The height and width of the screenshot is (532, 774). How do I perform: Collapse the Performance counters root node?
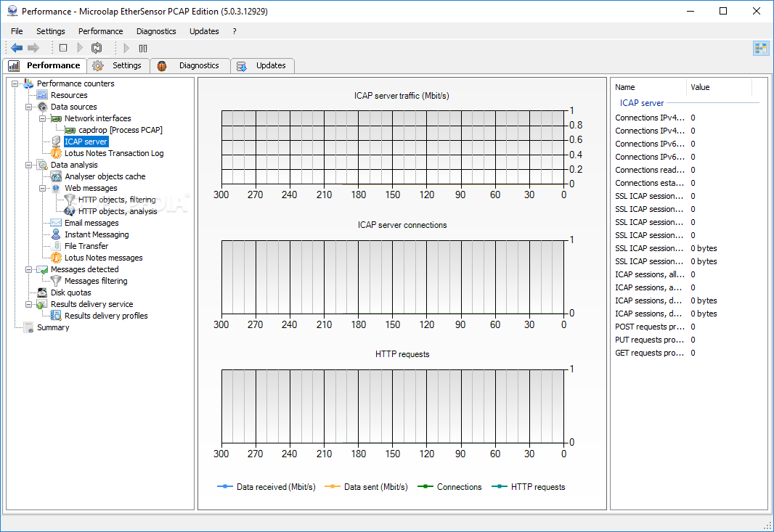coord(15,84)
